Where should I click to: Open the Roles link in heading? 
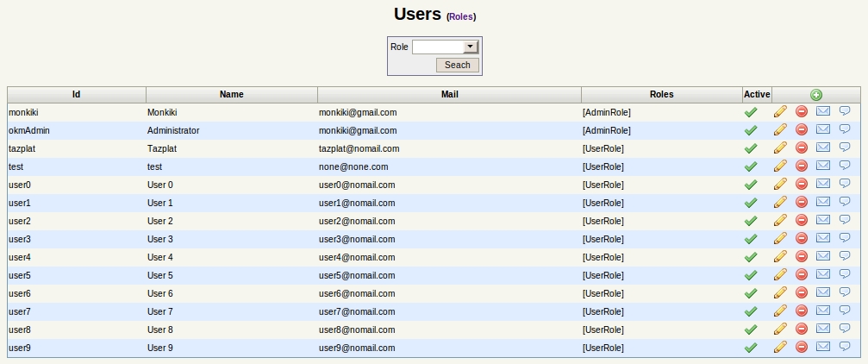click(x=460, y=16)
